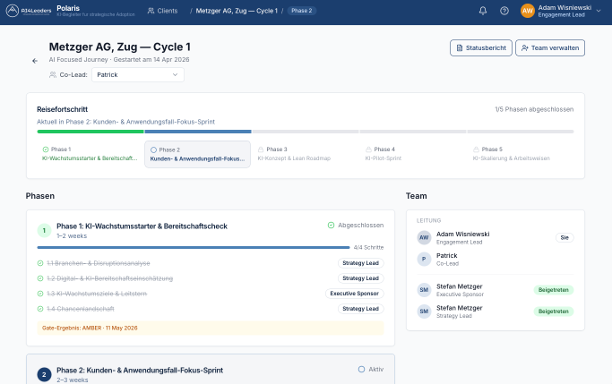Click blue segment of journey progress bar
612x384 pixels.
click(x=198, y=132)
